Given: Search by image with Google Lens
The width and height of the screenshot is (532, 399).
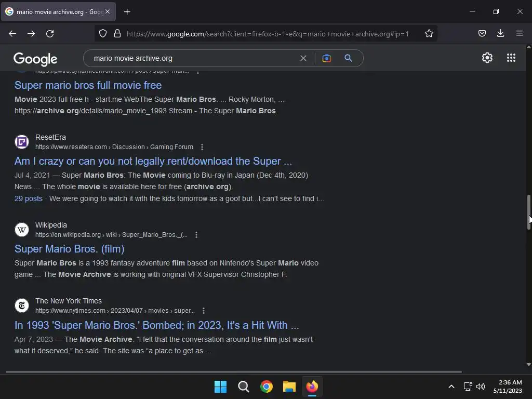Looking at the screenshot, I should click(x=326, y=58).
